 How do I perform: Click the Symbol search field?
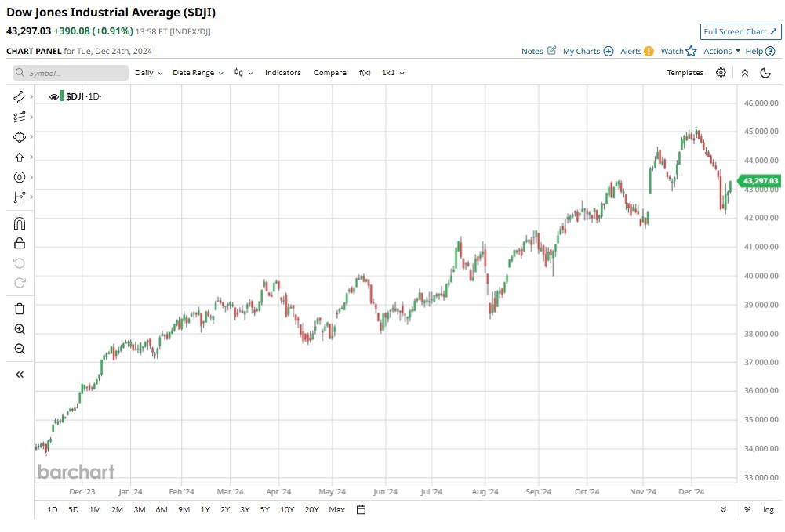71,73
